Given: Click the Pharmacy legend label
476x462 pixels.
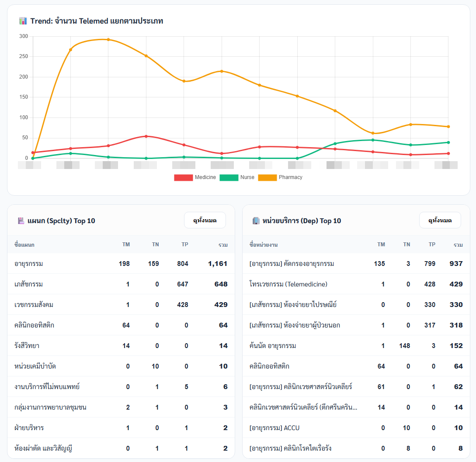Looking at the screenshot, I should pos(291,177).
